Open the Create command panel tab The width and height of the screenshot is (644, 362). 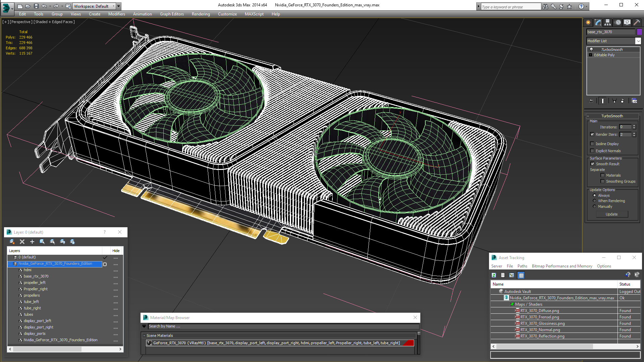pyautogui.click(x=588, y=22)
